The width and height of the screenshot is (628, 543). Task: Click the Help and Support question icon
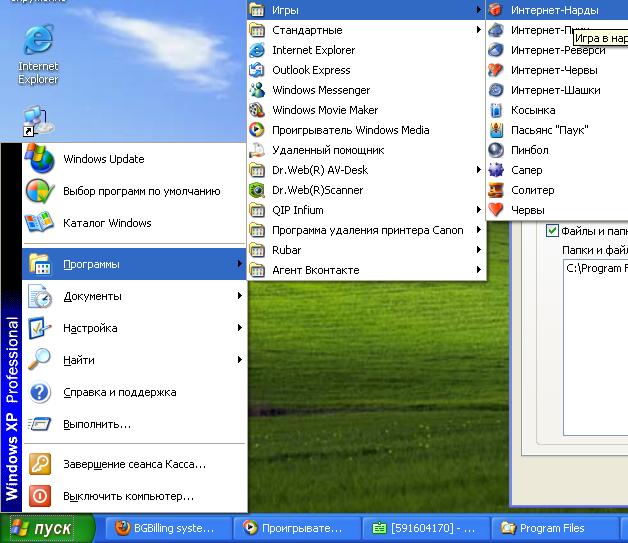40,392
